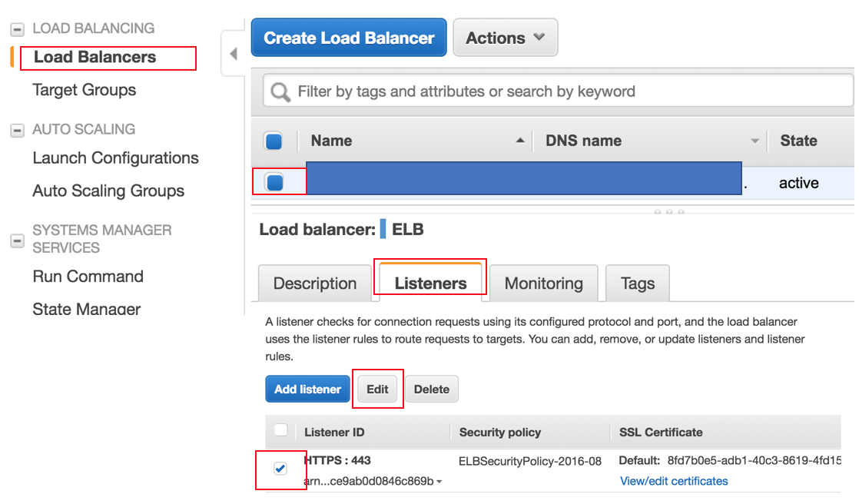Image resolution: width=859 pixels, height=504 pixels.
Task: Click the Edit listener button
Action: pos(377,389)
